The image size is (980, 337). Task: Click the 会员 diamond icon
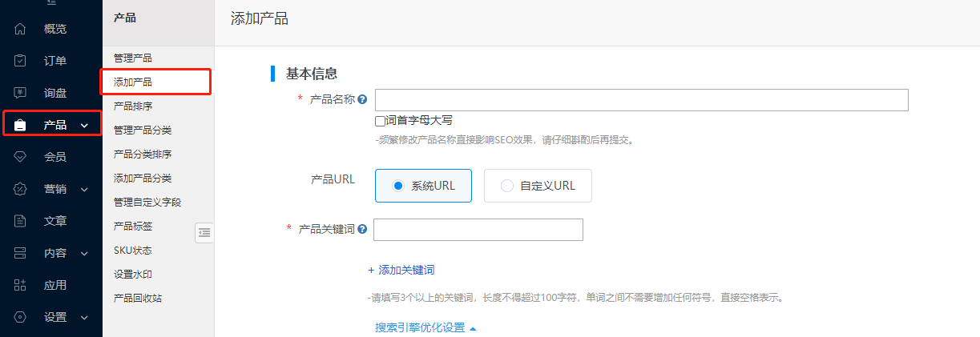(x=20, y=157)
